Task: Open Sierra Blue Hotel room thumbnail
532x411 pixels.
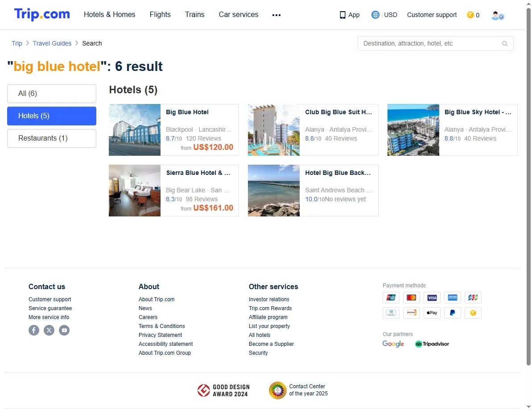Action: coord(135,191)
